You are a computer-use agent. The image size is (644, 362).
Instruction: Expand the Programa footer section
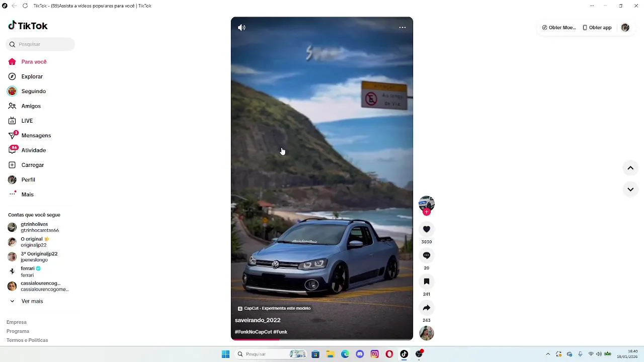(x=18, y=331)
